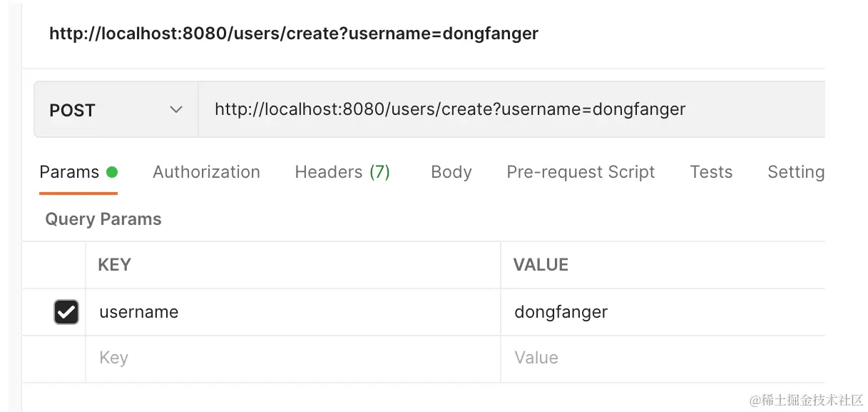Select the Tests tab
Image resolution: width=868 pixels, height=412 pixels.
[x=711, y=172]
